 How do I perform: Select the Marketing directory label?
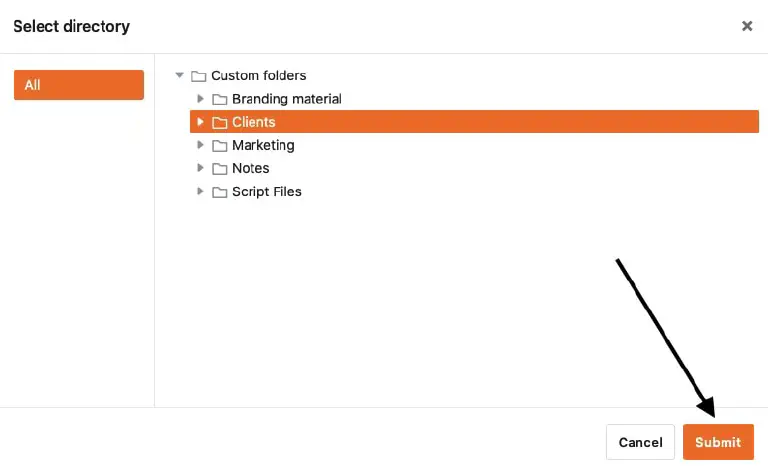click(x=263, y=145)
